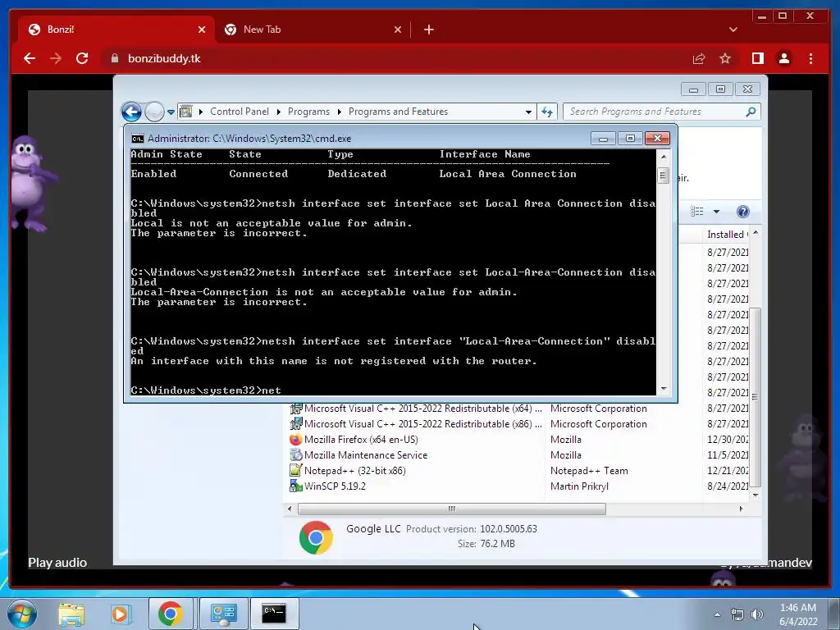Open recent pages dropdown arrow
This screenshot has width=840, height=630.
[171, 112]
